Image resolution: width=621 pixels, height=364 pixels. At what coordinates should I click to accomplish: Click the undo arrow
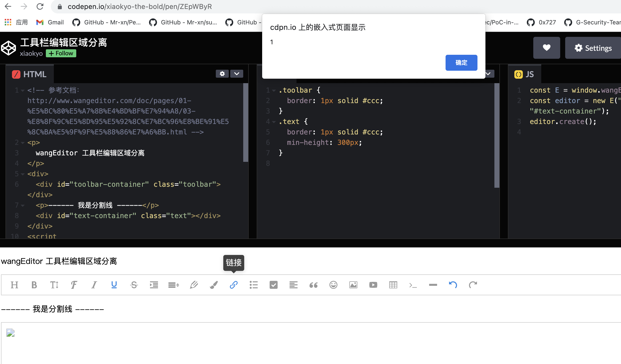click(453, 285)
